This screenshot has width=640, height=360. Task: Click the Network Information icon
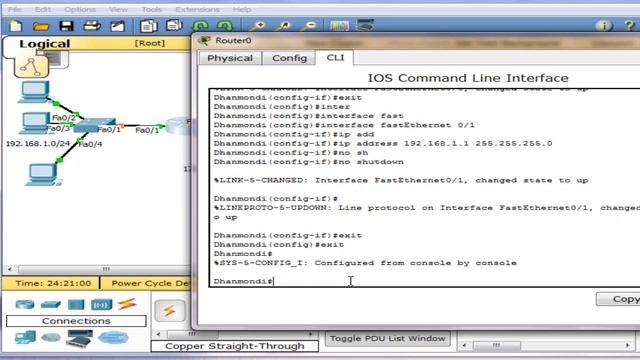pos(604,25)
